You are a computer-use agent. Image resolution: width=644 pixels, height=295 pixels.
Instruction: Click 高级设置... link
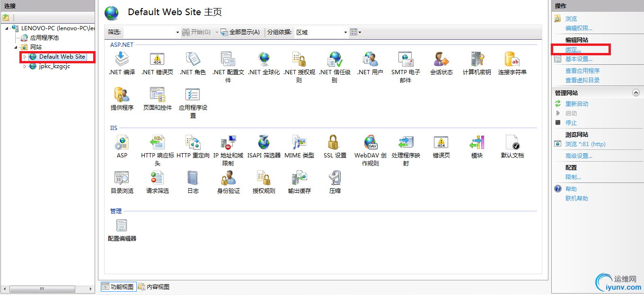579,156
